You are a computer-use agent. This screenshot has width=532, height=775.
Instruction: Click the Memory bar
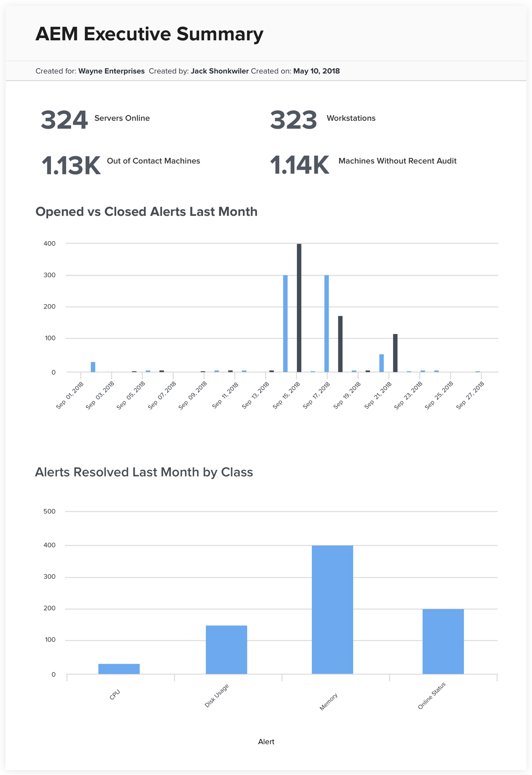(332, 610)
